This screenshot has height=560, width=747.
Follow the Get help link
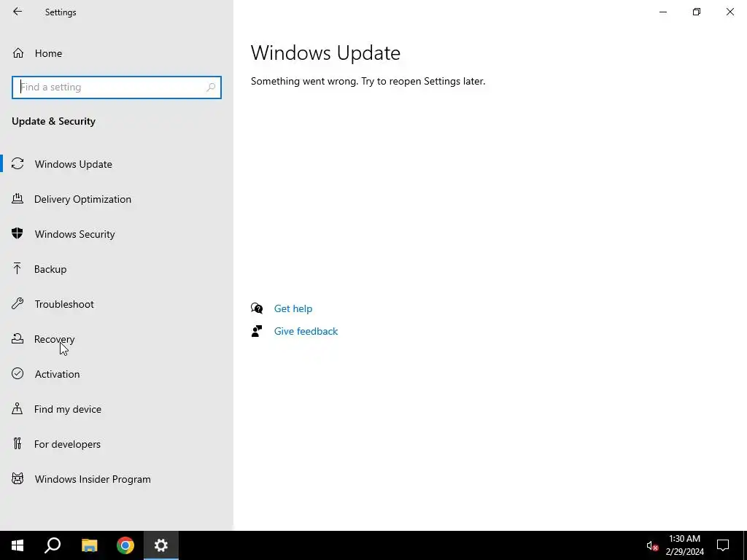pyautogui.click(x=293, y=308)
